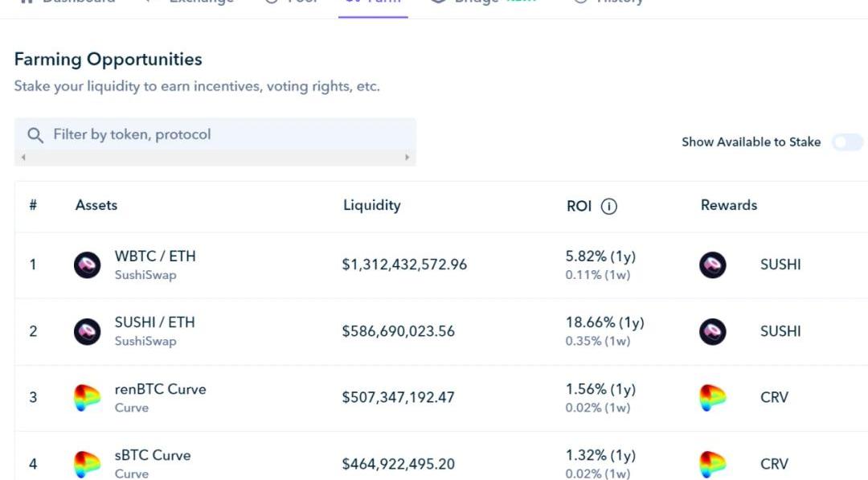Open the SUSHI / ETH farming pool
Screen dimensions: 868x480
155,322
